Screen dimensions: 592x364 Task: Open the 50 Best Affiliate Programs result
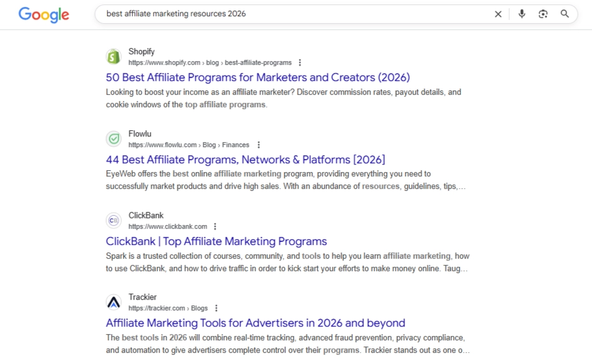(257, 77)
